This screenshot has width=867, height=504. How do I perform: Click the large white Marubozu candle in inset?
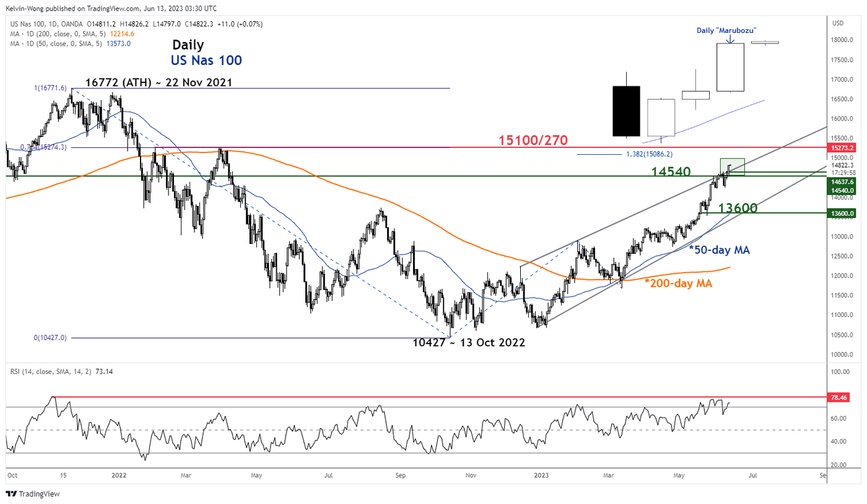coord(730,67)
